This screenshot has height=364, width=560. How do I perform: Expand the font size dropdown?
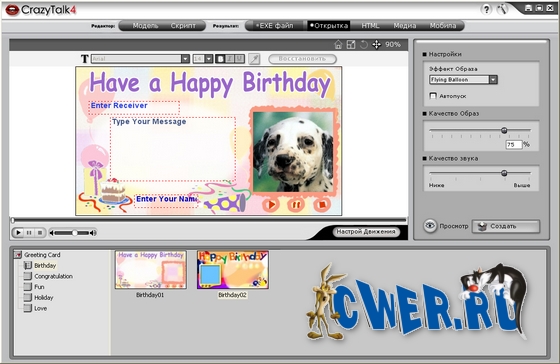point(209,59)
